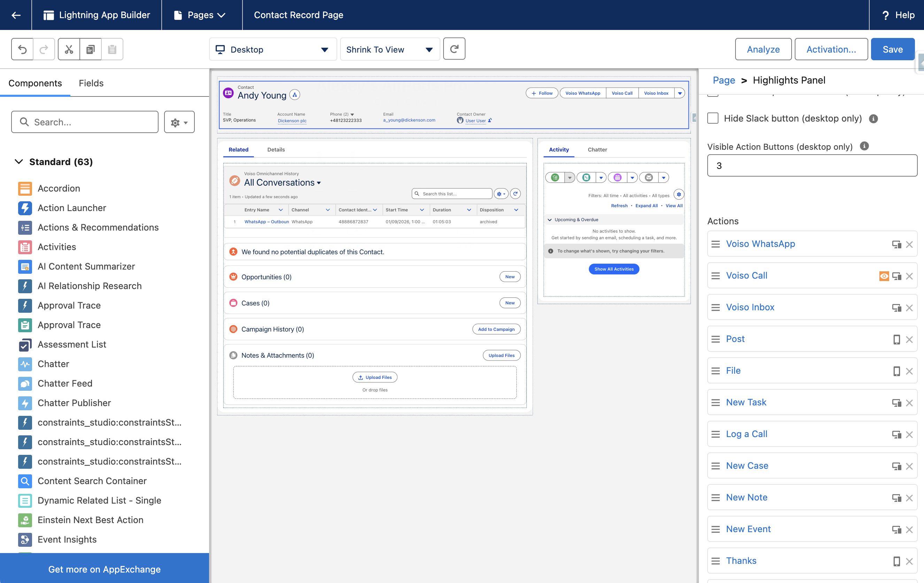
Task: Remove the New Task action
Action: tap(909, 403)
